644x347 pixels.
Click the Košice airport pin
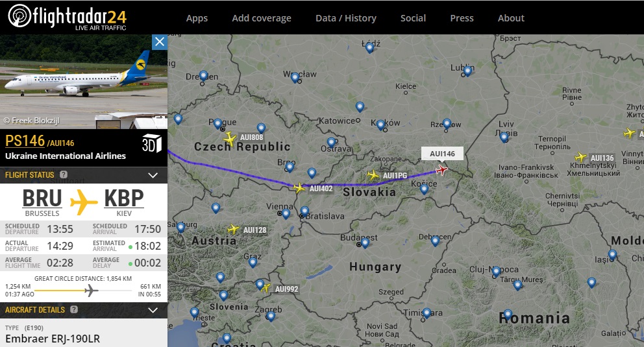point(425,189)
